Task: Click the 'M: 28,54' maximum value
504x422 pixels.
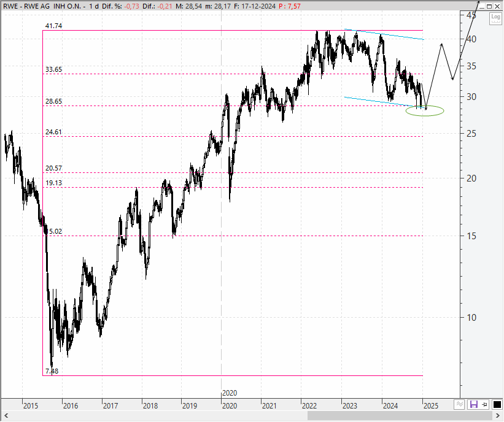Action: point(189,6)
